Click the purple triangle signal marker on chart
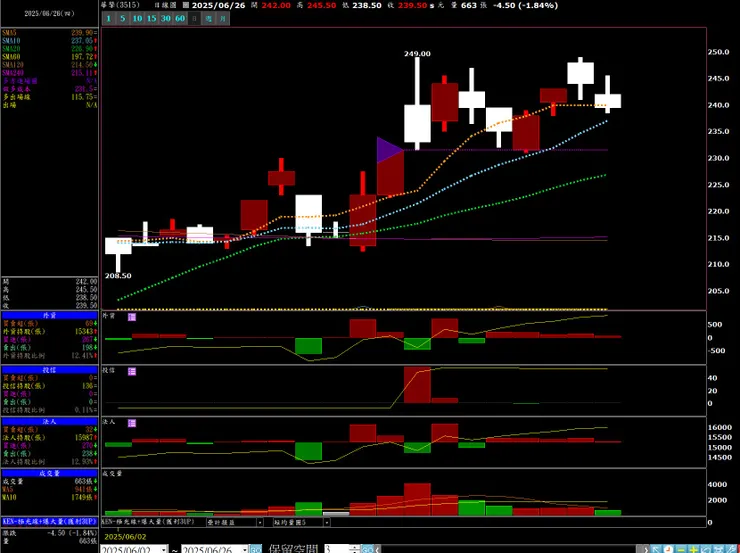Viewport: 740px width, 553px height. click(389, 150)
